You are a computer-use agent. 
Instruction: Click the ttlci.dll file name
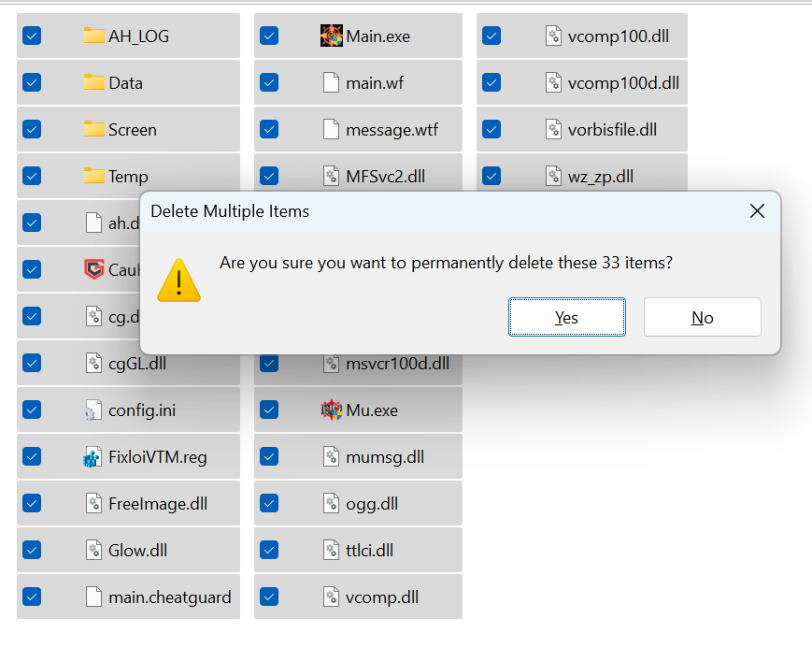coord(369,551)
